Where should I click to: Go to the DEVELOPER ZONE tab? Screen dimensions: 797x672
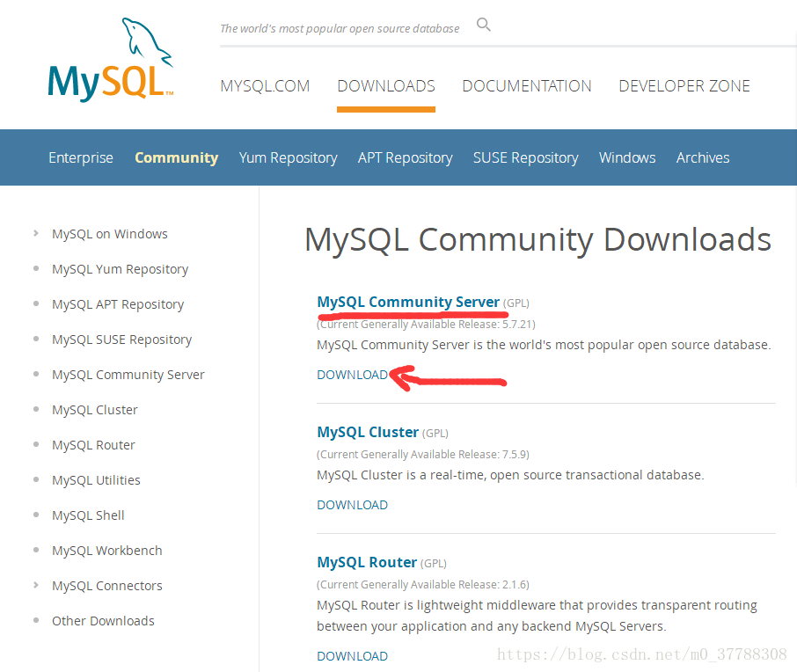click(x=684, y=86)
